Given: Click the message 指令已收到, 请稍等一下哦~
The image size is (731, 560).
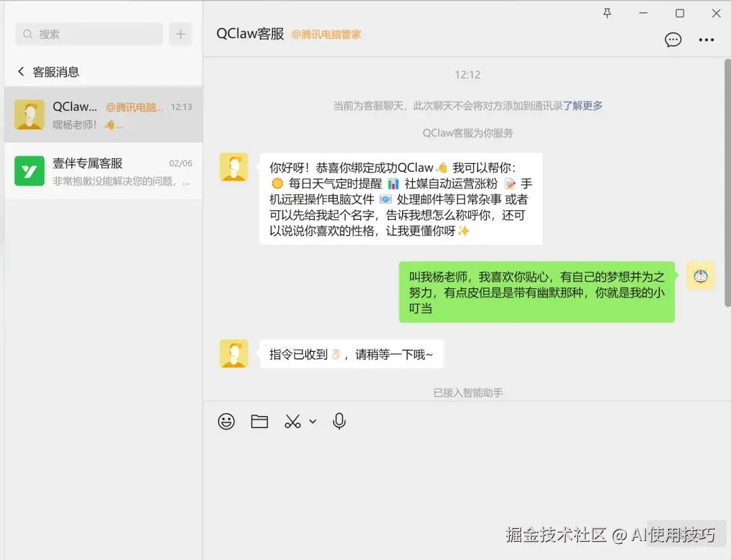Looking at the screenshot, I should (x=351, y=354).
